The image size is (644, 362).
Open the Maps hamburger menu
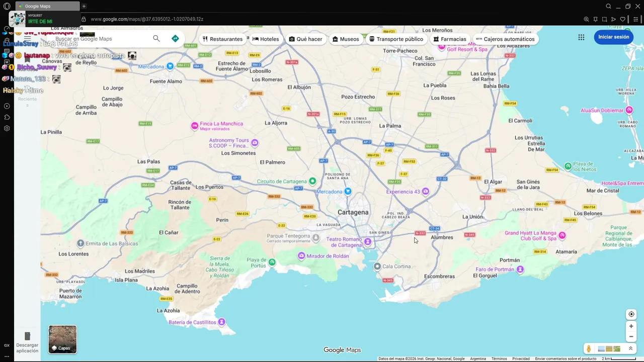tap(27, 38)
